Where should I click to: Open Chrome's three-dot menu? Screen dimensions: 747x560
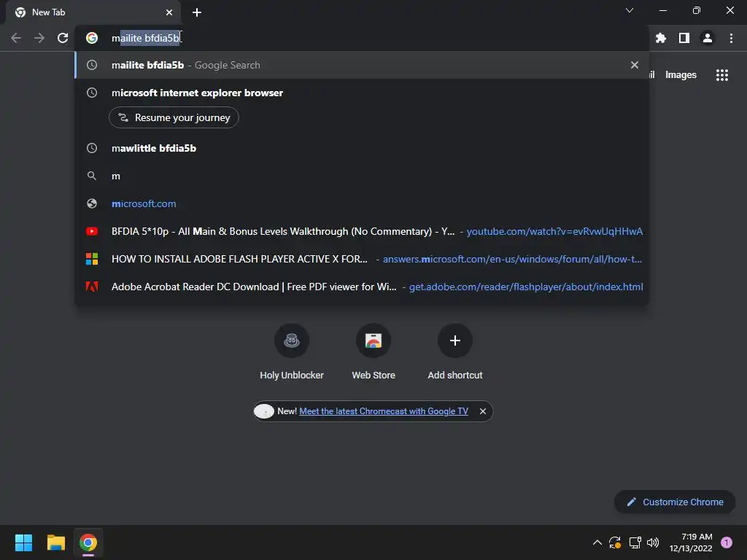coord(731,38)
